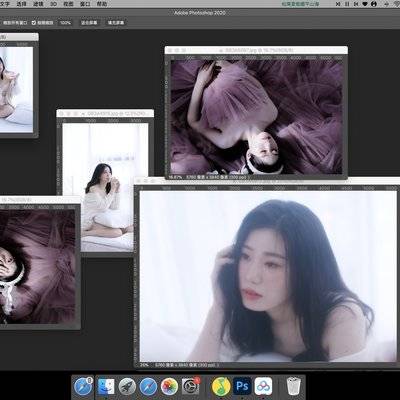Close the purple 16.67% document window

click(170, 50)
